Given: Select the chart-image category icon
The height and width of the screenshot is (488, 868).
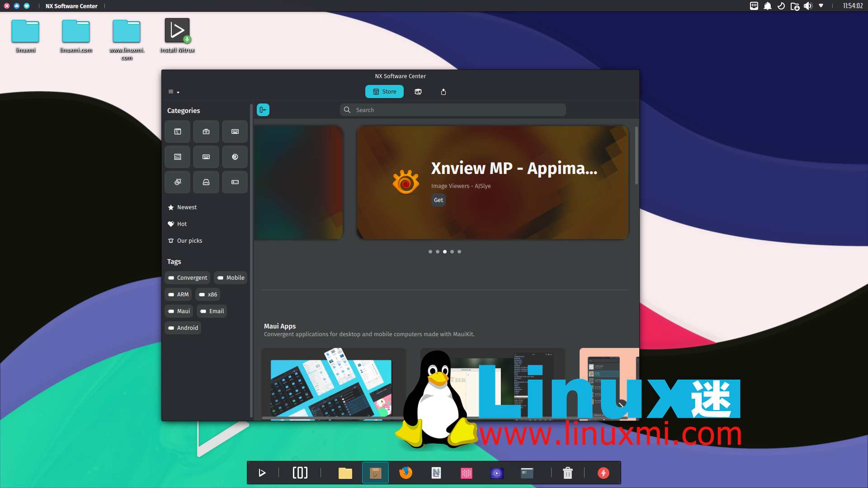Looking at the screenshot, I should [x=178, y=157].
